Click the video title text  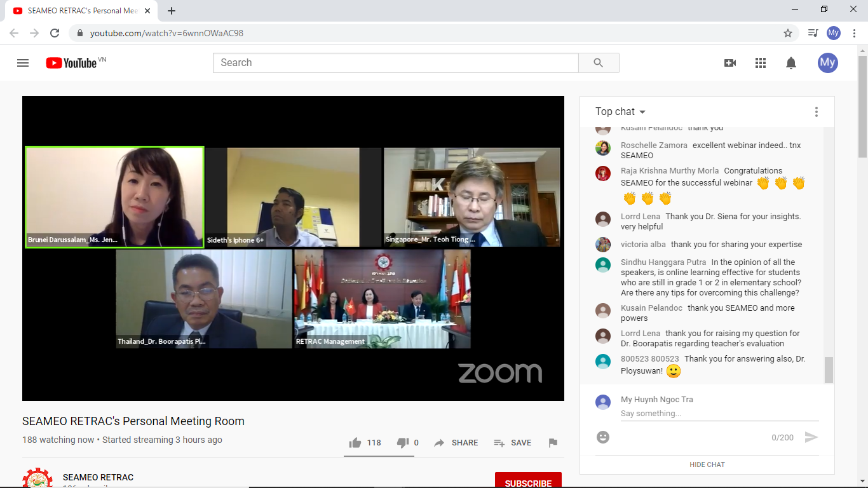pyautogui.click(x=133, y=421)
